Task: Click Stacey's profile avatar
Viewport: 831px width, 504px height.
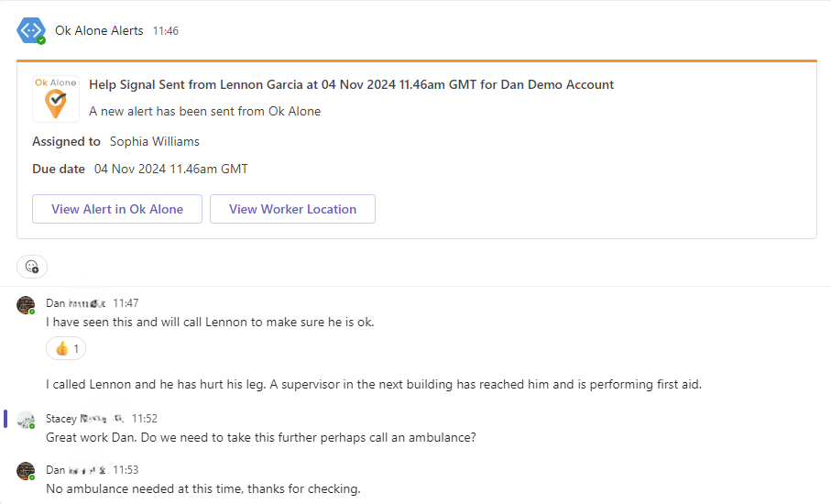Action: click(26, 420)
